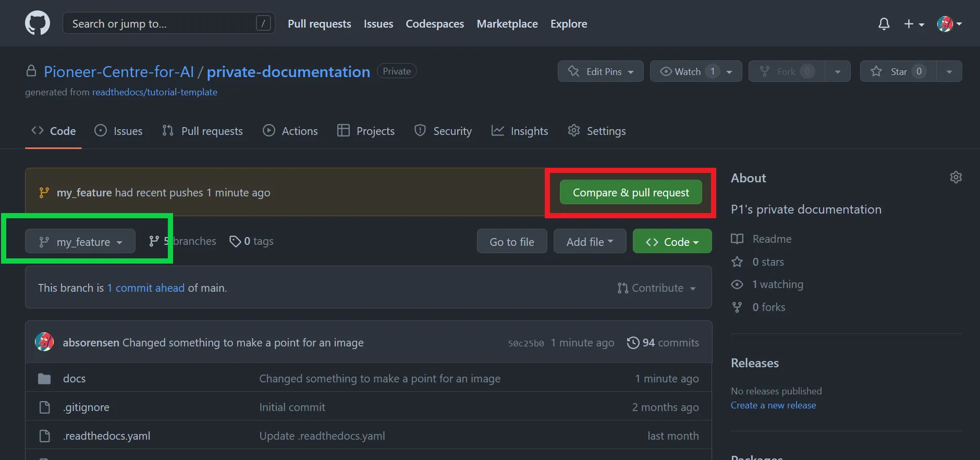Open Pull requests in top navigation
The height and width of the screenshot is (460, 980).
(x=319, y=24)
